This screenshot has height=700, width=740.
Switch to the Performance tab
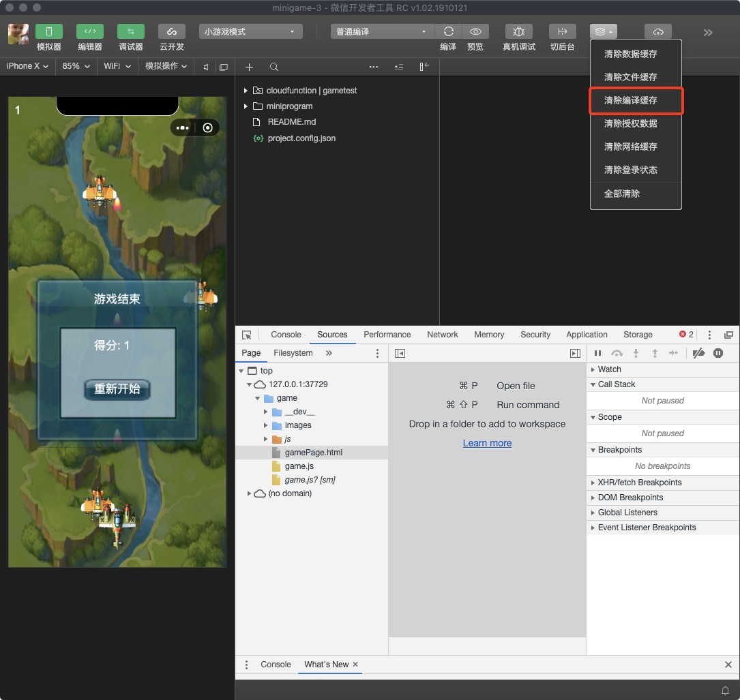[x=387, y=335]
